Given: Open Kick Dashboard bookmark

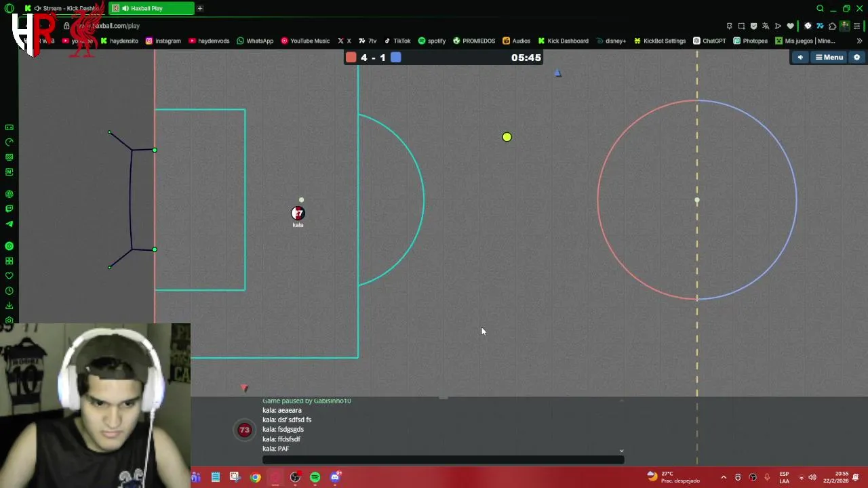Looking at the screenshot, I should (x=563, y=41).
